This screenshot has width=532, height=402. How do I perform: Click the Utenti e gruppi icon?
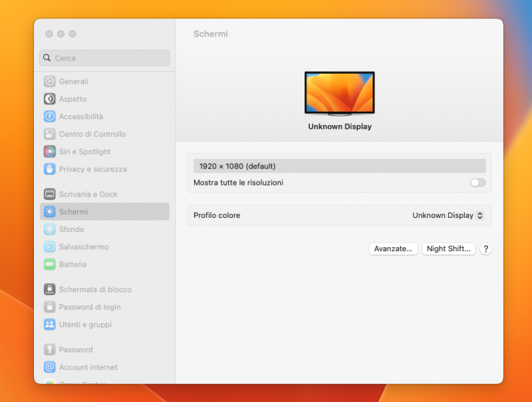(x=49, y=325)
